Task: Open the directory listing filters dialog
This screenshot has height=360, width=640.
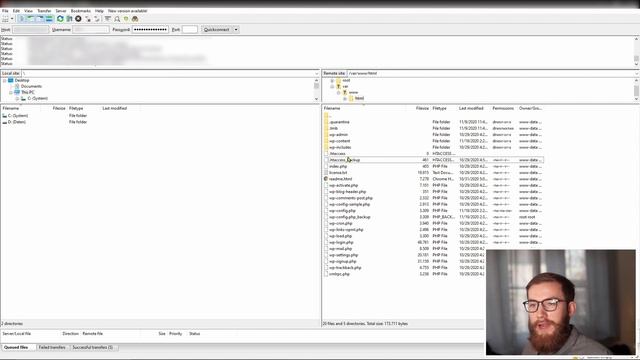Action: (108, 19)
